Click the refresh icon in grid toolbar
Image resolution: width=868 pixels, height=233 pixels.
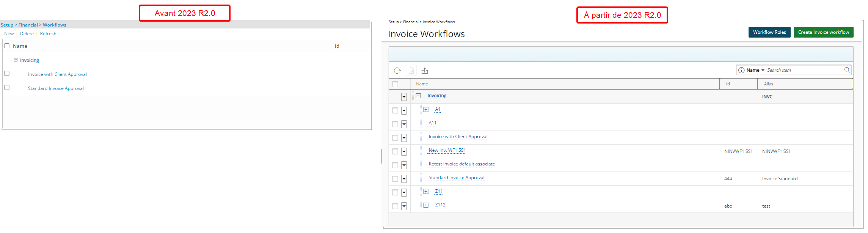point(397,71)
